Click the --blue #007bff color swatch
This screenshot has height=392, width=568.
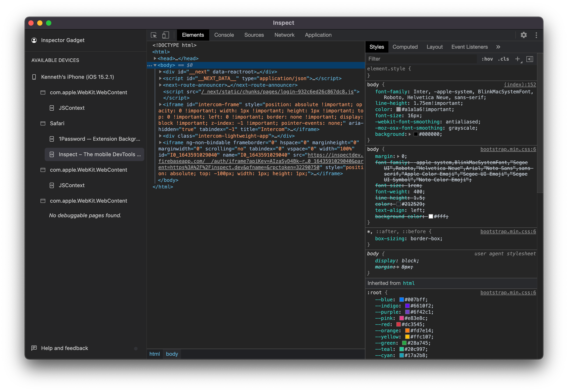[401, 299]
